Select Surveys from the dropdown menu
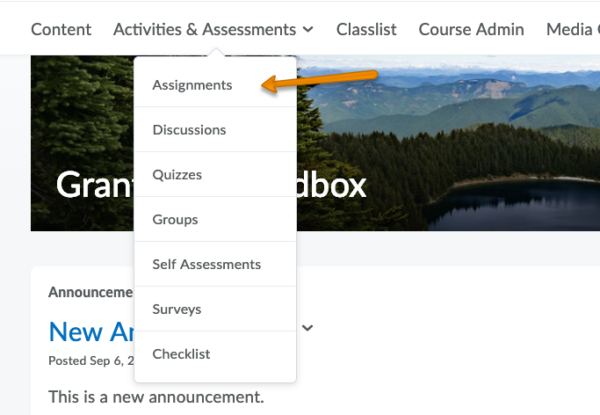This screenshot has width=600, height=415. pyautogui.click(x=177, y=310)
